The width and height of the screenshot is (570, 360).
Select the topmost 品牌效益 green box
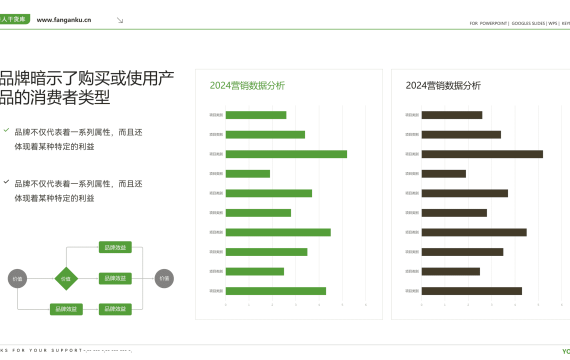click(x=115, y=247)
